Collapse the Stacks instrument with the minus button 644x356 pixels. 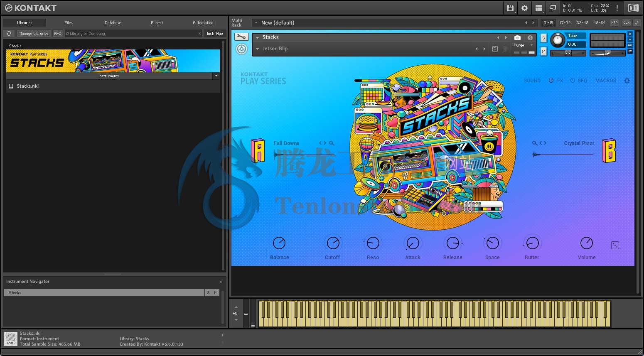[x=630, y=39]
